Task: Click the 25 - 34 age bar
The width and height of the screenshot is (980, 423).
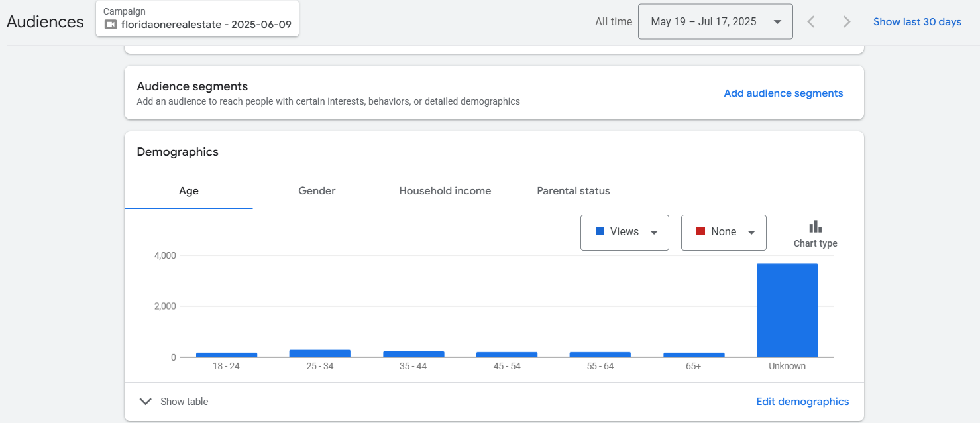Action: click(320, 353)
